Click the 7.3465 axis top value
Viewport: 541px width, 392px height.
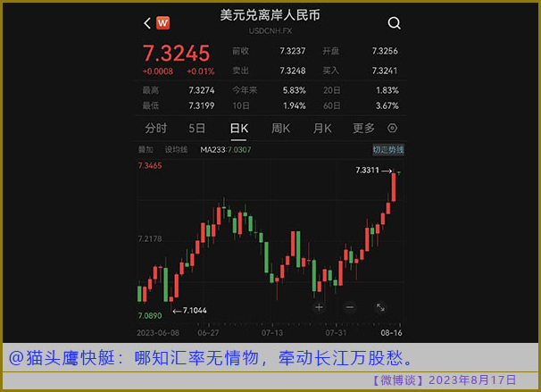tap(150, 165)
